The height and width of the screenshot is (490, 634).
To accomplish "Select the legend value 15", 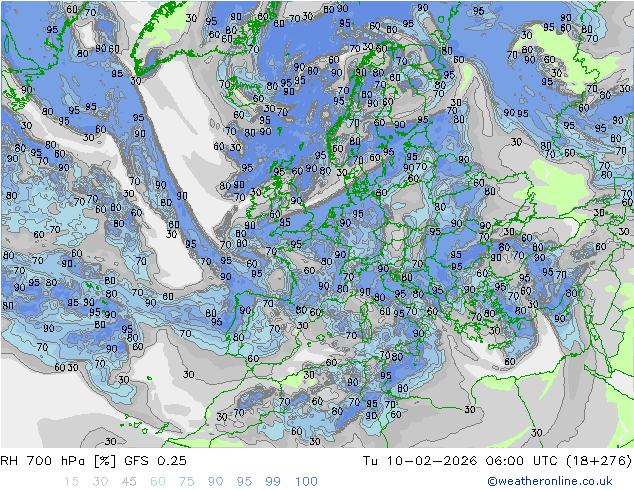I will 71,482.
